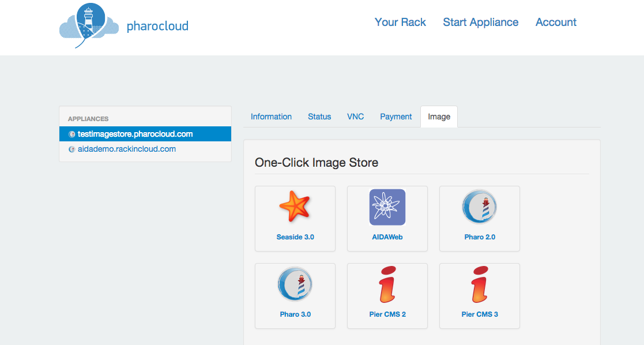
Task: Click the Seaside 3.0 label link
Action: 295,237
